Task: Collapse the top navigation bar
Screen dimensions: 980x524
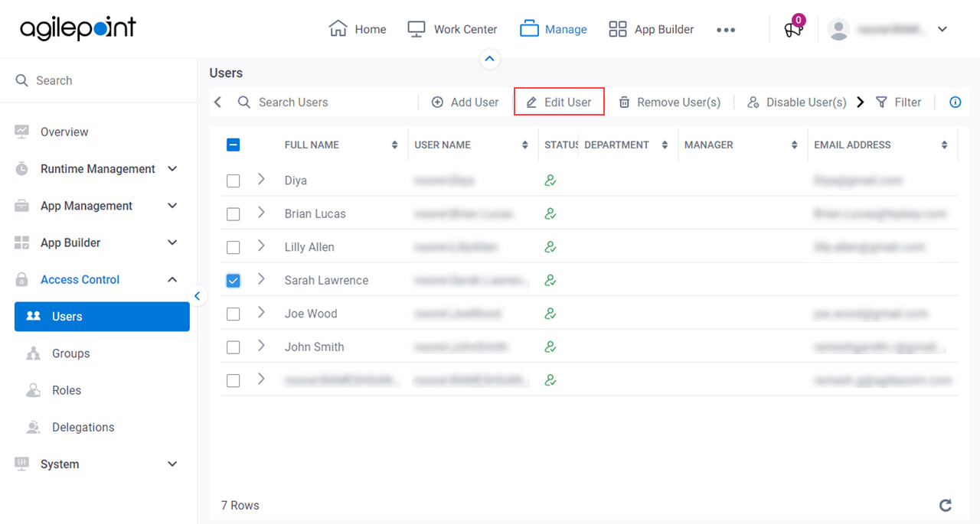Action: pos(490,59)
